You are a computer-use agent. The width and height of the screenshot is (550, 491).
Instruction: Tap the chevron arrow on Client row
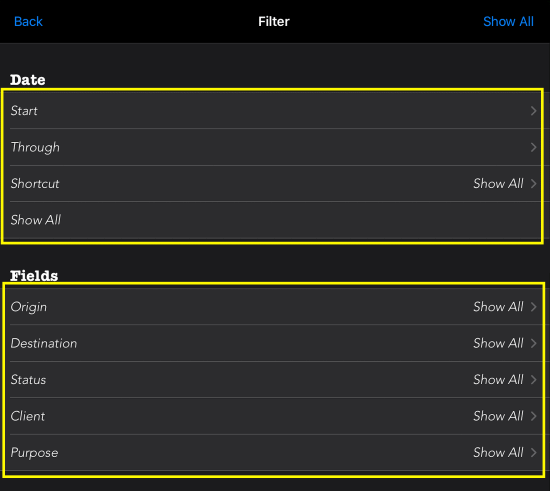(x=534, y=416)
